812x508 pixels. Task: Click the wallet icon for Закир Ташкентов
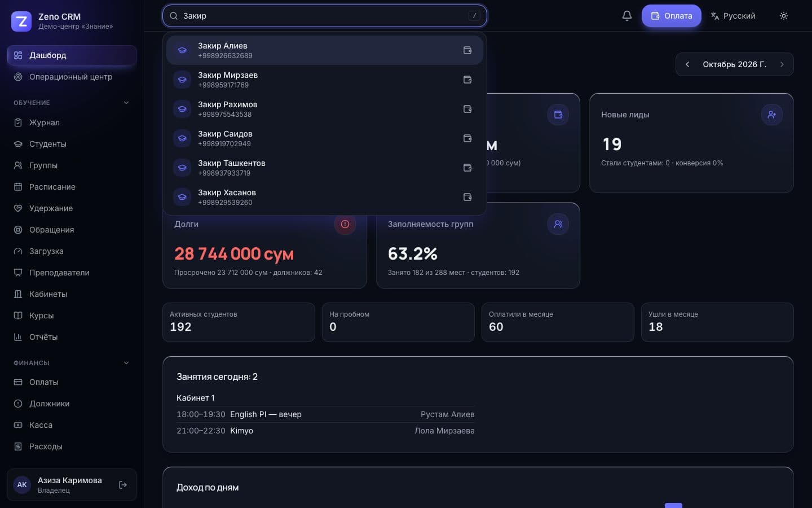pos(467,168)
